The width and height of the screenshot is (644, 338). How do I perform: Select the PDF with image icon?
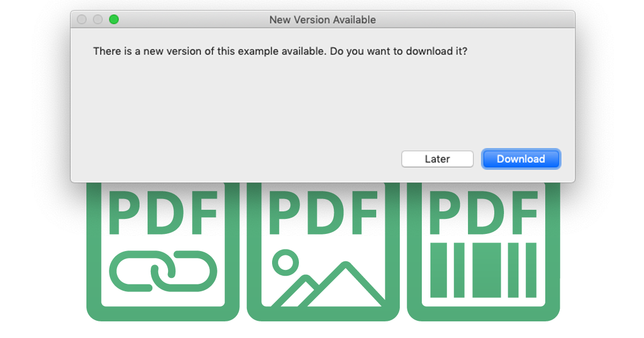(x=322, y=252)
